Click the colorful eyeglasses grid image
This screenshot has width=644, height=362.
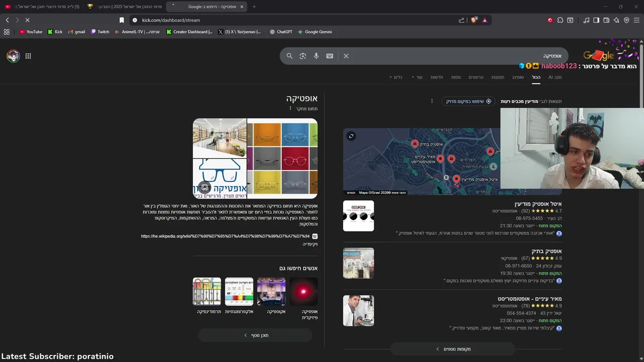(x=282, y=158)
